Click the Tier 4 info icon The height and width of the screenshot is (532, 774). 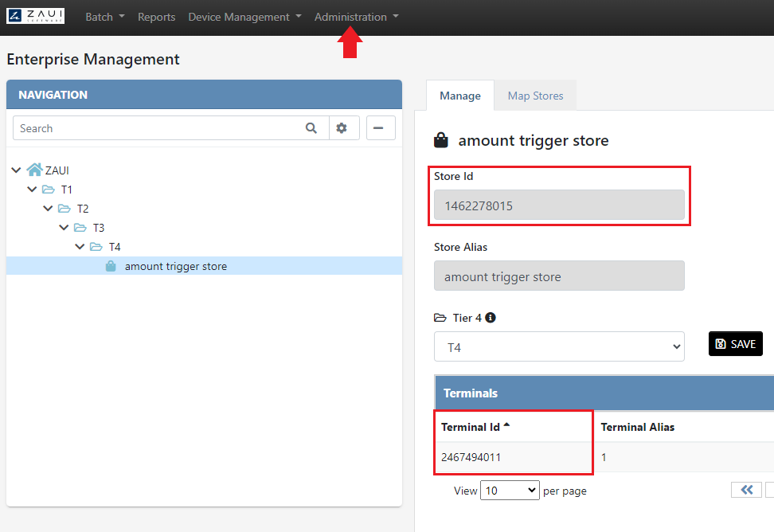[x=491, y=318]
